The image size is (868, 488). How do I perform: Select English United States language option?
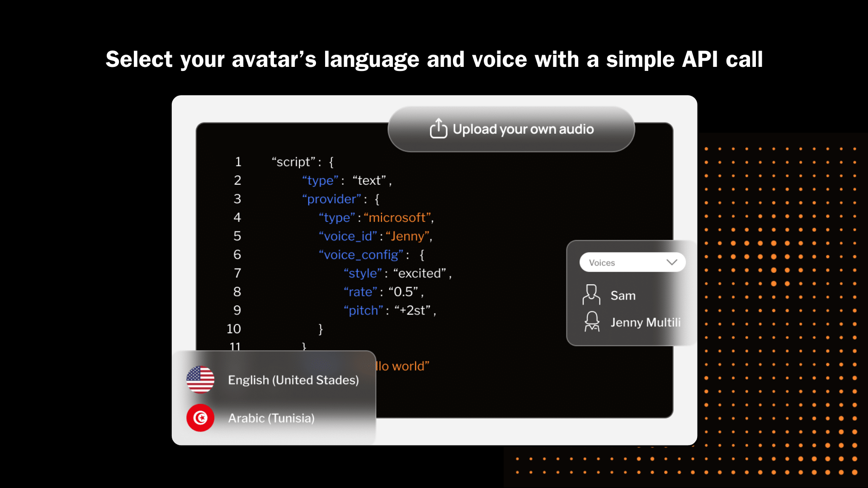pyautogui.click(x=271, y=380)
